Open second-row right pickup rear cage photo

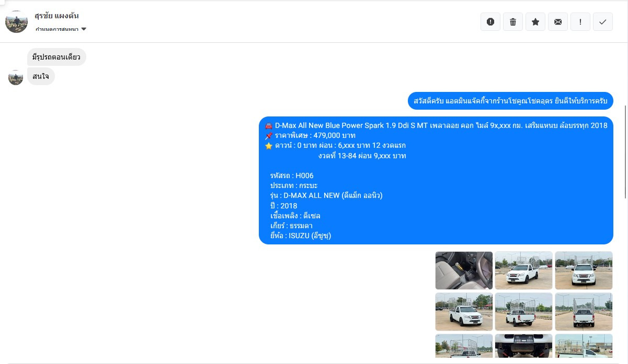(x=584, y=312)
